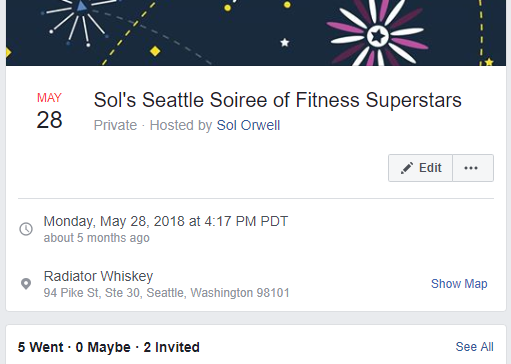Click the MAY 28 date badge
This screenshot has width=511, height=364.
point(49,111)
